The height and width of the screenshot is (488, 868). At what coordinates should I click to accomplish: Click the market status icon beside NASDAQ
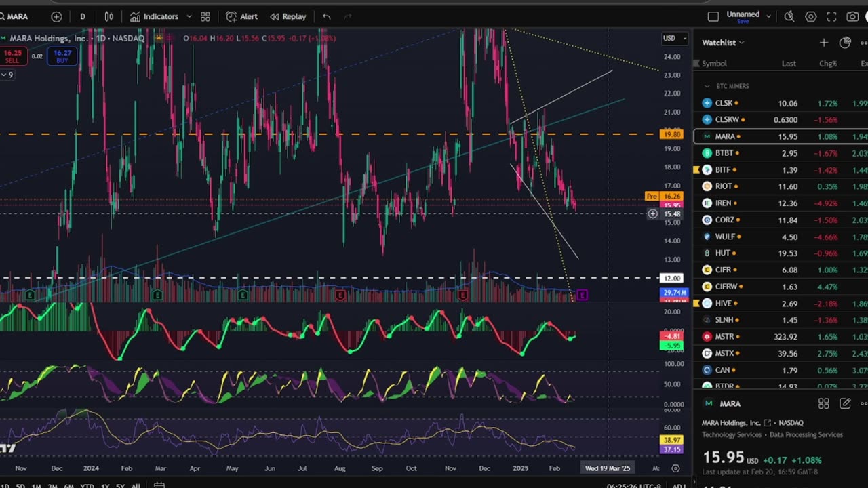coord(160,38)
